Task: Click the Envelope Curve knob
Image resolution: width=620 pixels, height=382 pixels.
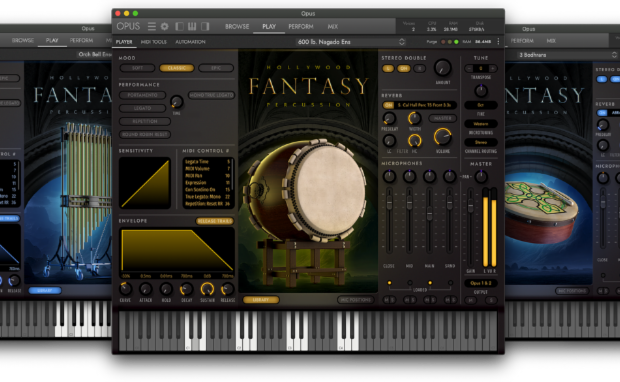Action: click(x=125, y=289)
